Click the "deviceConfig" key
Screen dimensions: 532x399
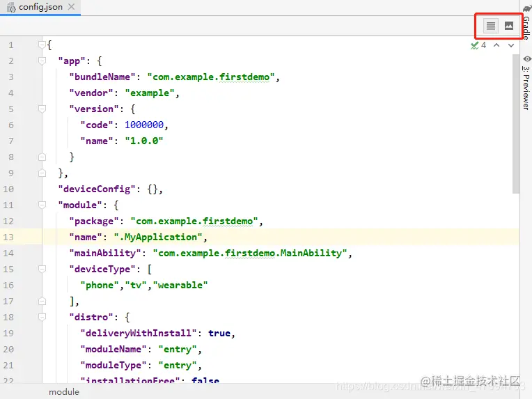point(97,189)
